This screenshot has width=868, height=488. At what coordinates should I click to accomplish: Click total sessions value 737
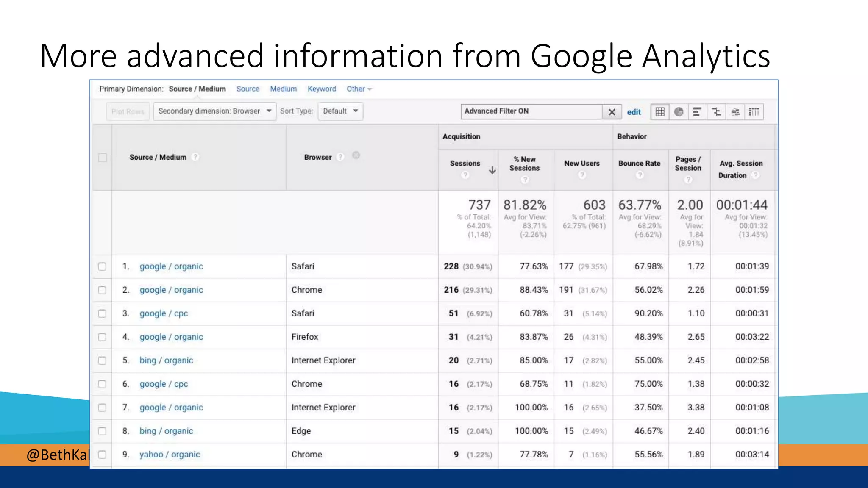pos(479,205)
